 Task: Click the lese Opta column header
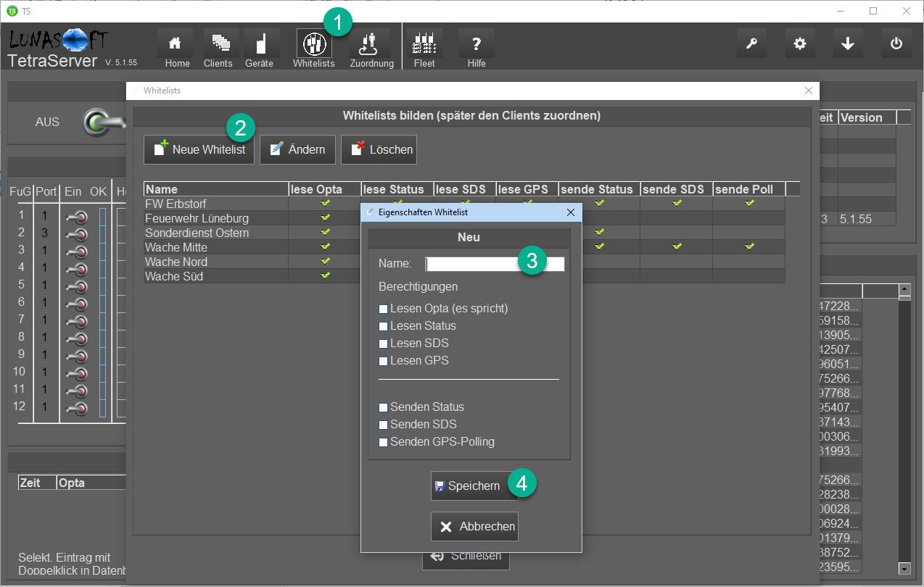coord(325,189)
